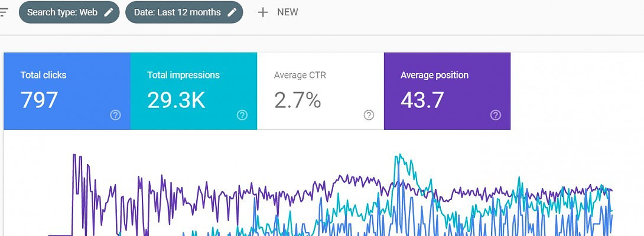Click the plus icon beside NEW
Screen dimensions: 644x236
tap(263, 12)
